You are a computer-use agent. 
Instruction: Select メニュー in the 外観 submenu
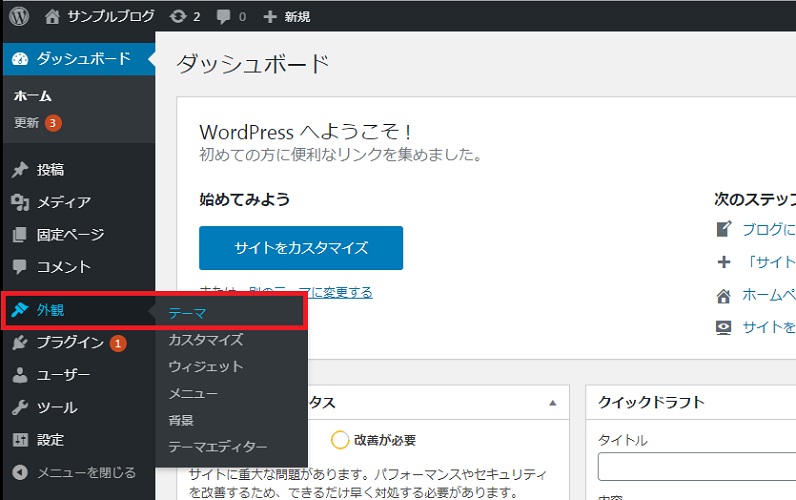pos(193,393)
